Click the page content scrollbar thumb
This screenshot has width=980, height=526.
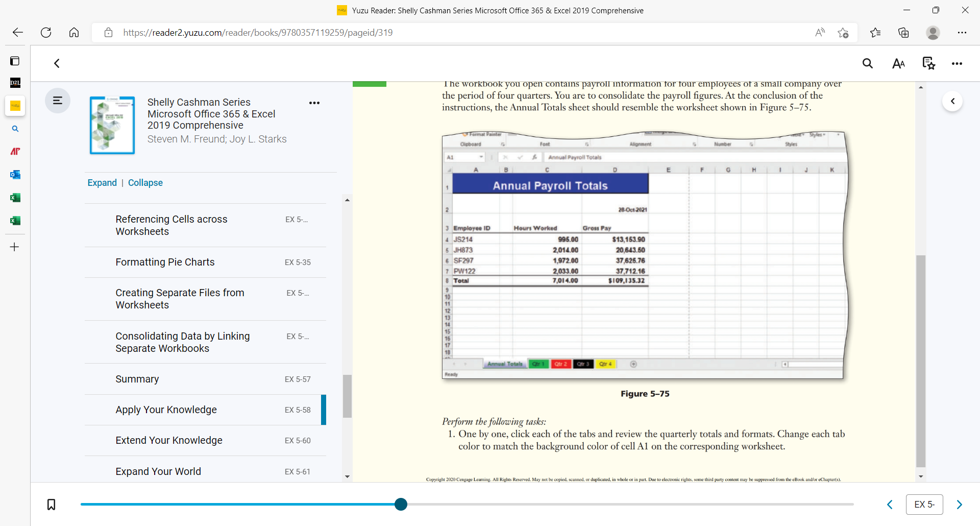click(921, 361)
